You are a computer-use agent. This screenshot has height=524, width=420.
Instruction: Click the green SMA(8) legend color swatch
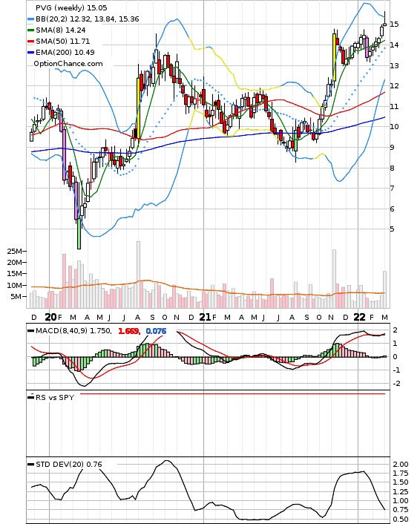30,30
